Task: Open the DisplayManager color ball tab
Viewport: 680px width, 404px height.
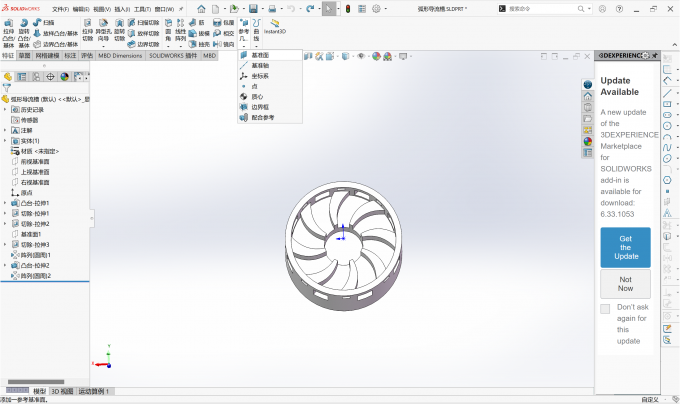Action: pyautogui.click(x=65, y=77)
